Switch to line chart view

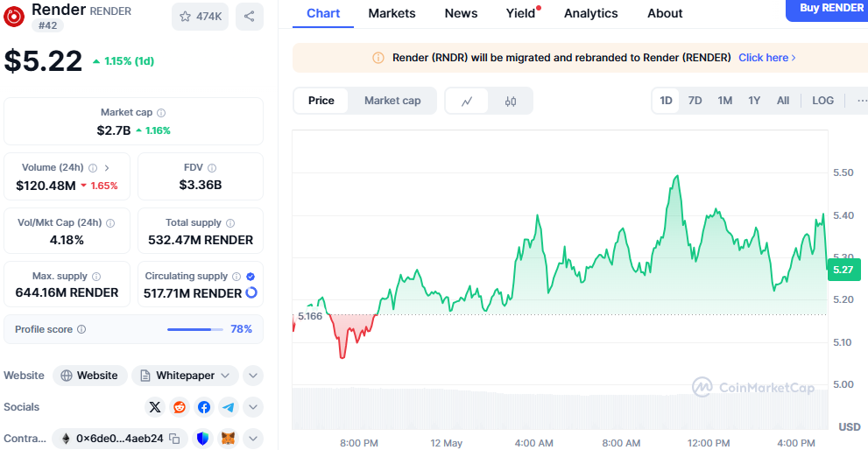(467, 101)
